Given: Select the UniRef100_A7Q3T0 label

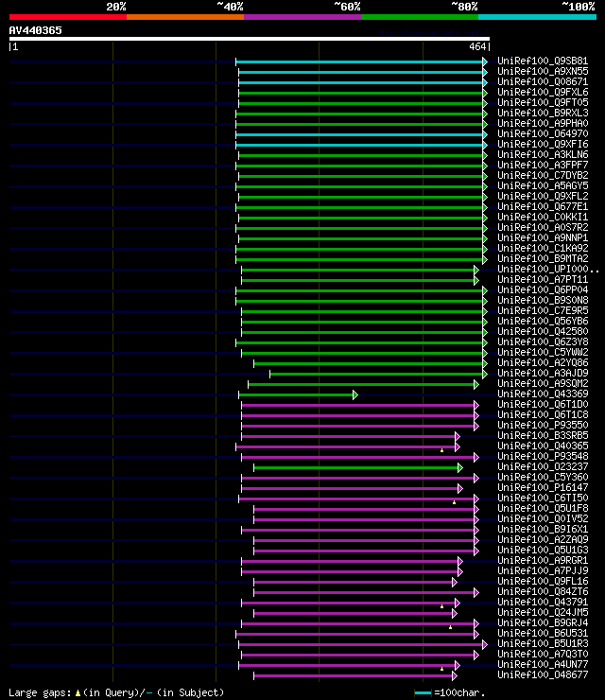Looking at the screenshot, I should click(543, 654).
